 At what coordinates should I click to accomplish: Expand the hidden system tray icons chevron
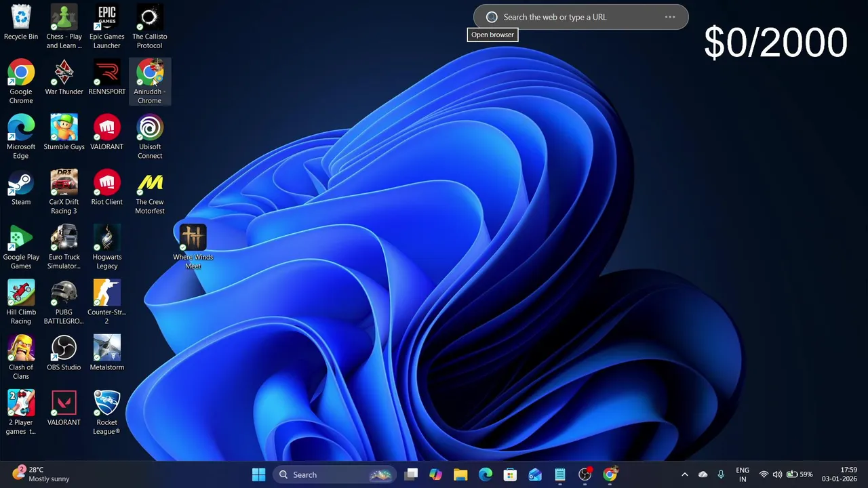(x=684, y=474)
